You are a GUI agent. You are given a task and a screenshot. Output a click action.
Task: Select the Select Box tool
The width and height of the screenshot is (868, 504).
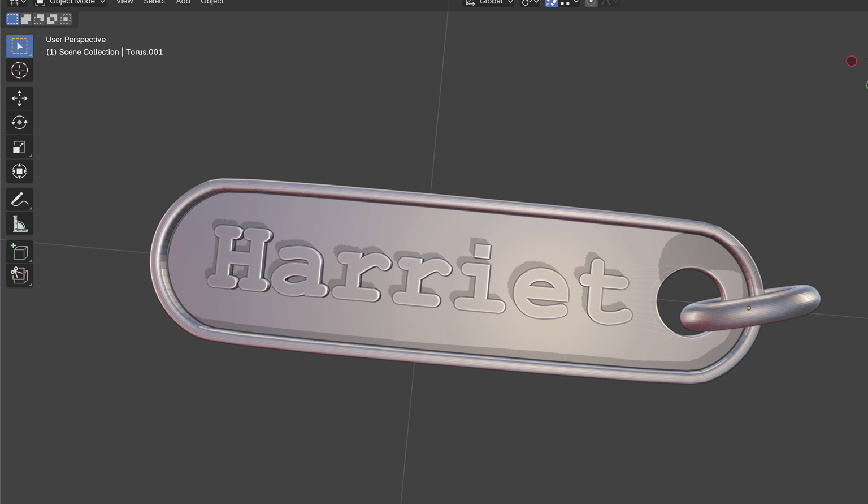19,46
